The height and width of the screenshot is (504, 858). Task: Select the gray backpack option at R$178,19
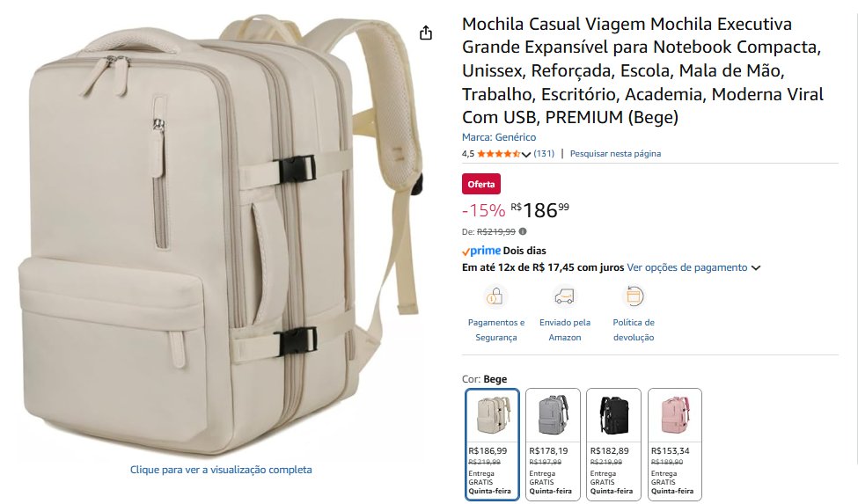coord(553,444)
